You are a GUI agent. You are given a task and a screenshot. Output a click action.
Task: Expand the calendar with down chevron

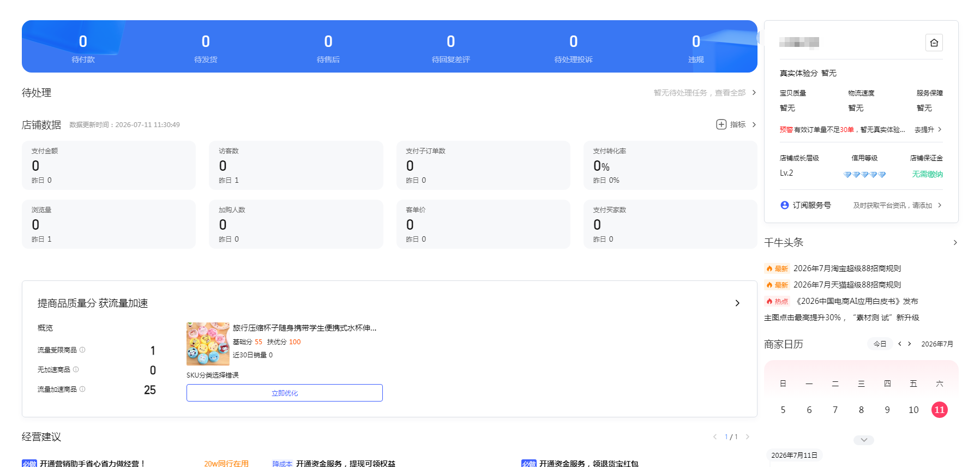863,440
